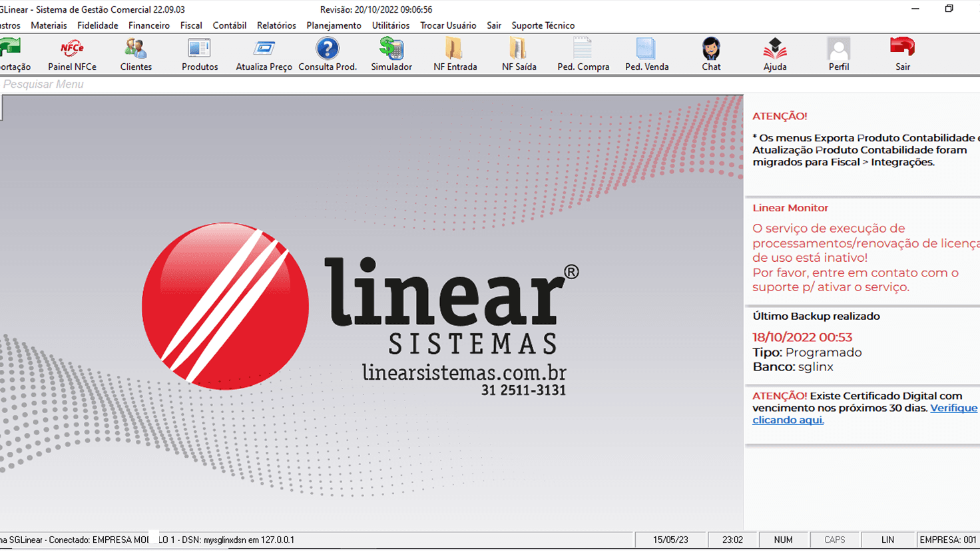
Task: Click the status bar time 23:02
Action: point(732,540)
